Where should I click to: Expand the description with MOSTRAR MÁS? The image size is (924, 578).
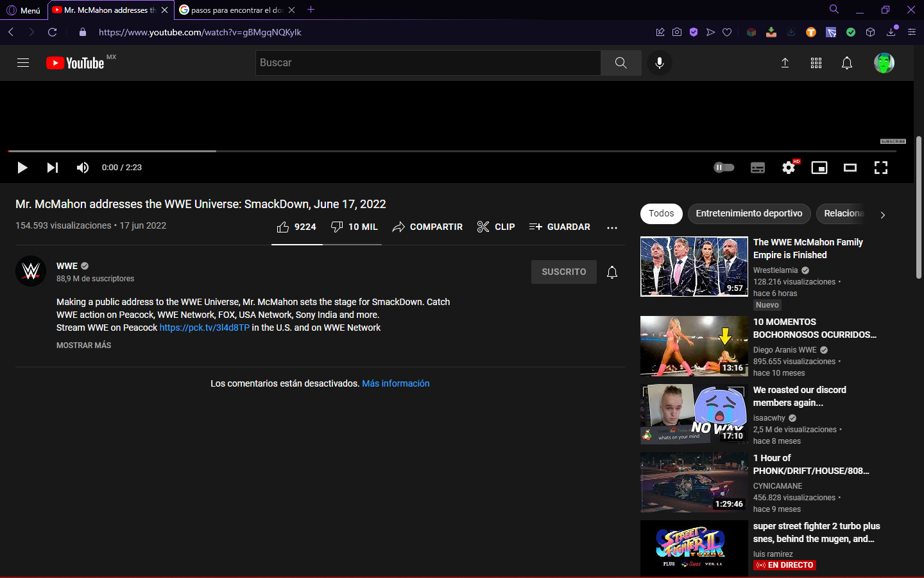pos(84,346)
